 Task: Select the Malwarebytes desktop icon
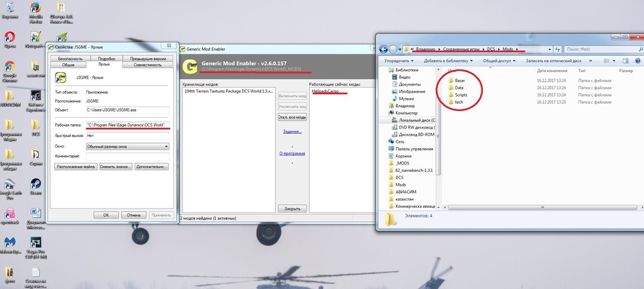tap(10, 245)
